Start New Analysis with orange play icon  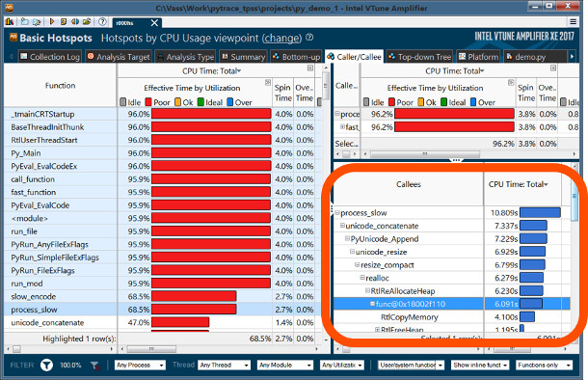52,22
